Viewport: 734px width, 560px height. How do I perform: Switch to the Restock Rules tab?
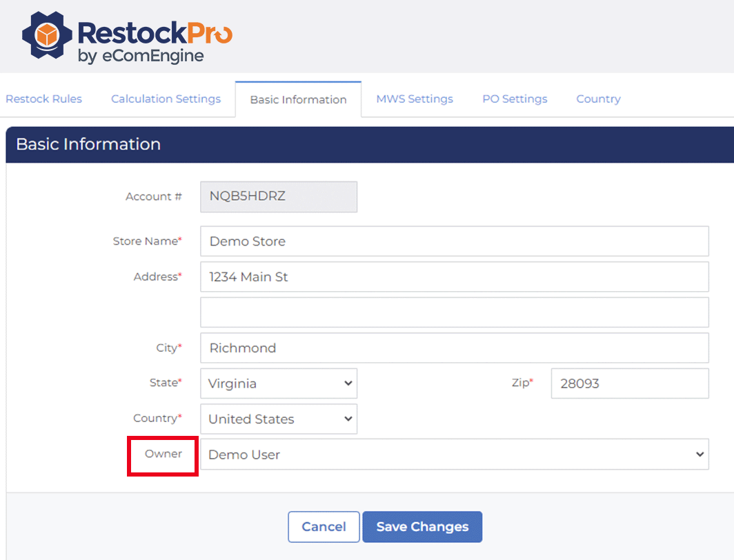(43, 99)
